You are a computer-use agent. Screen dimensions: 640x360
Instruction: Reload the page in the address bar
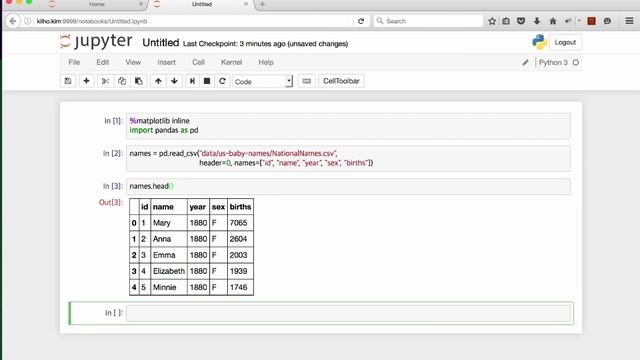tap(361, 21)
